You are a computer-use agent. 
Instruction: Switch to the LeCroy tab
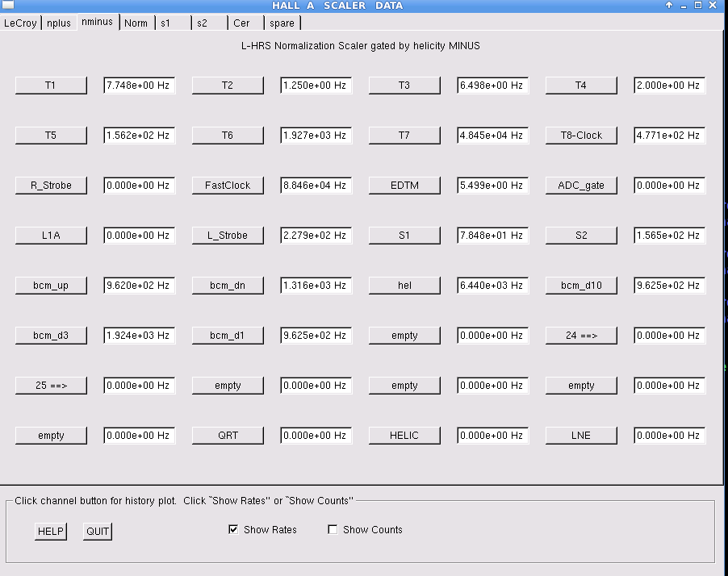(20, 23)
